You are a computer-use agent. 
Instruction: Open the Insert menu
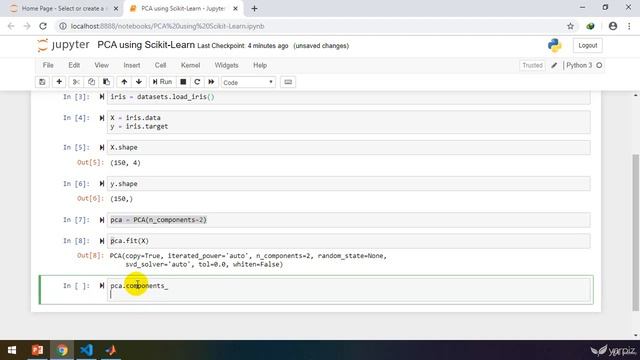(x=132, y=65)
